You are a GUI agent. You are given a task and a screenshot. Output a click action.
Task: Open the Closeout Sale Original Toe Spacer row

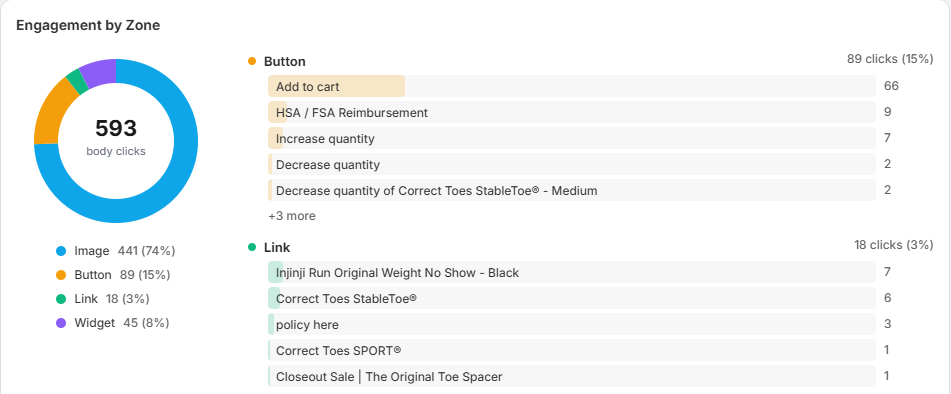(571, 376)
